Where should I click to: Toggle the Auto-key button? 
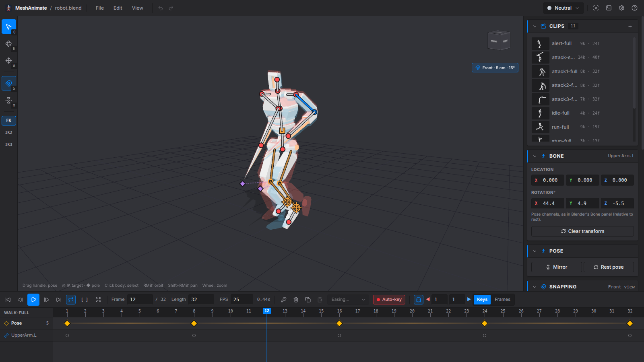tap(389, 300)
